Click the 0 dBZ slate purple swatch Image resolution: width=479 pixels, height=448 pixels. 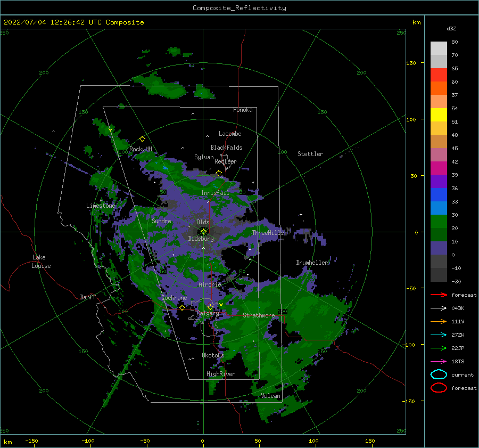coord(439,248)
